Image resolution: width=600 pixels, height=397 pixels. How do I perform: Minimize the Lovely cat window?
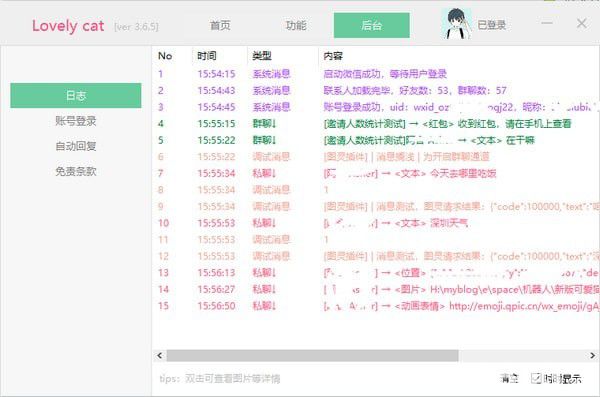[x=547, y=23]
